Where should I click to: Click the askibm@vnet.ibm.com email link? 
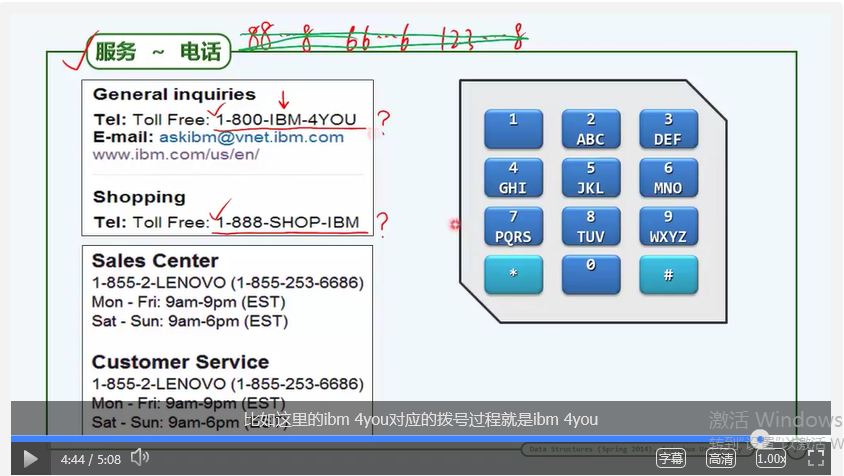pos(251,137)
